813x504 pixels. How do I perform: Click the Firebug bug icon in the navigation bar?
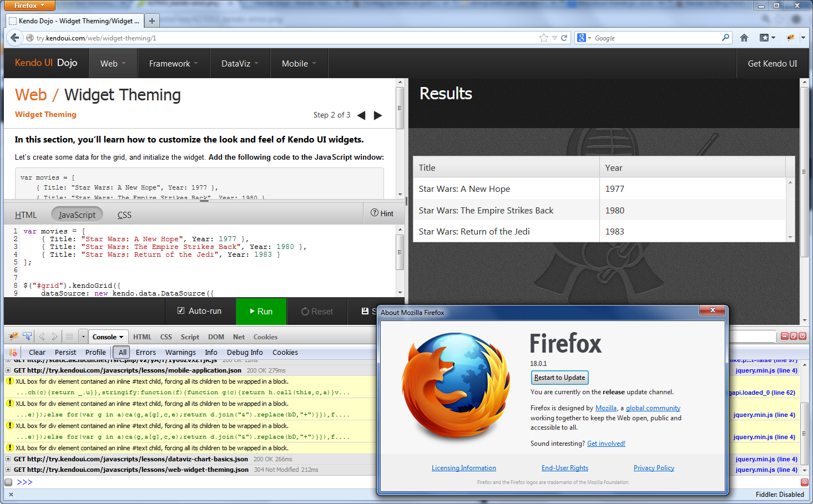pos(790,38)
